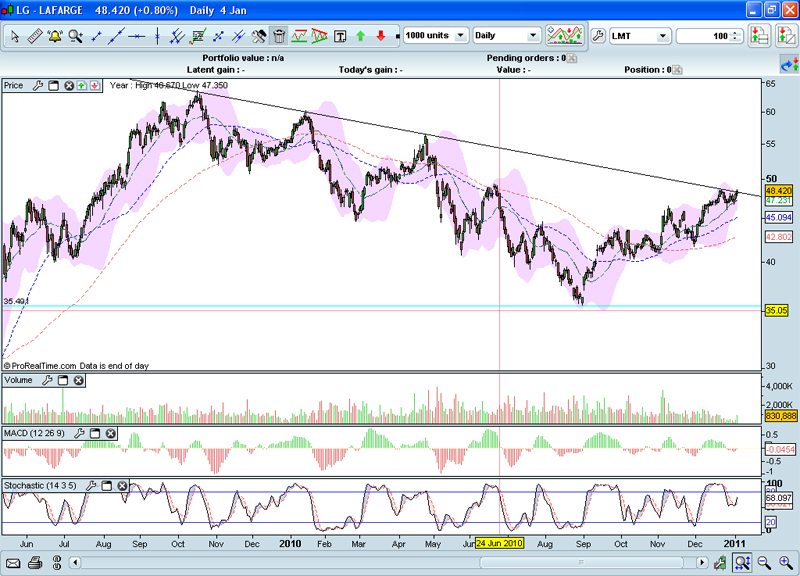The height and width of the screenshot is (576, 800).
Task: Click blue arrow order panel toggle
Action: tap(789, 65)
